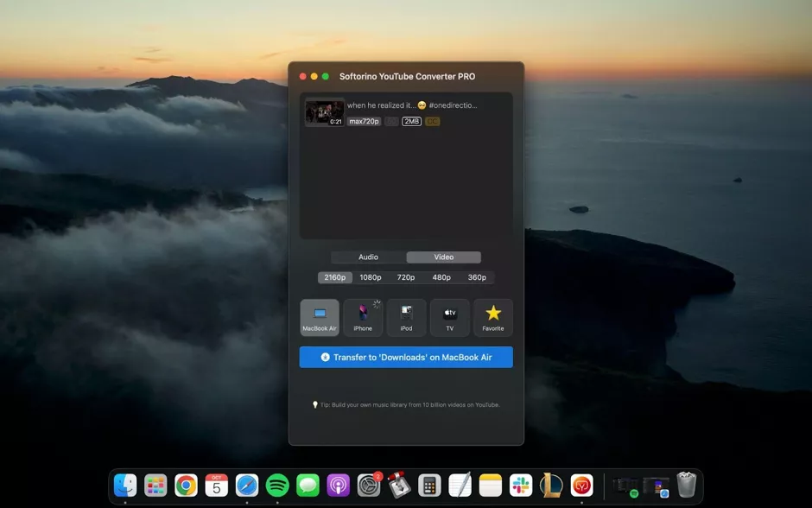The width and height of the screenshot is (812, 508).
Task: Open the 2MB file size badge
Action: pos(410,121)
